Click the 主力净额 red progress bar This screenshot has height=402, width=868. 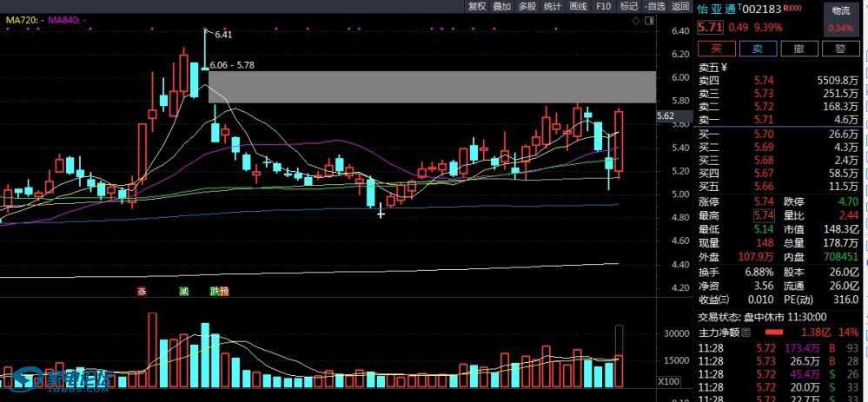(x=774, y=333)
